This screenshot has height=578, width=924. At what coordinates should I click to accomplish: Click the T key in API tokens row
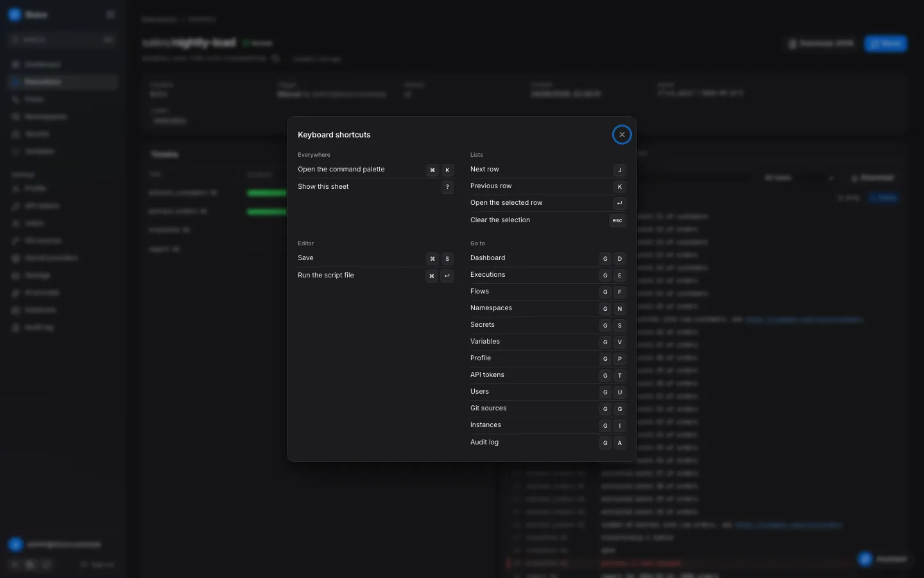620,376
